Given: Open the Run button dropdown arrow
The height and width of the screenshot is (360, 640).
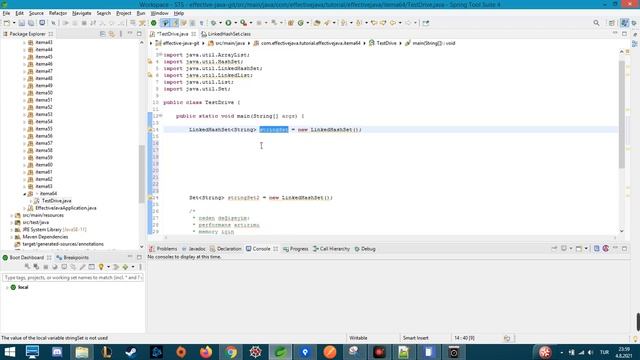Looking at the screenshot, I should [x=236, y=23].
